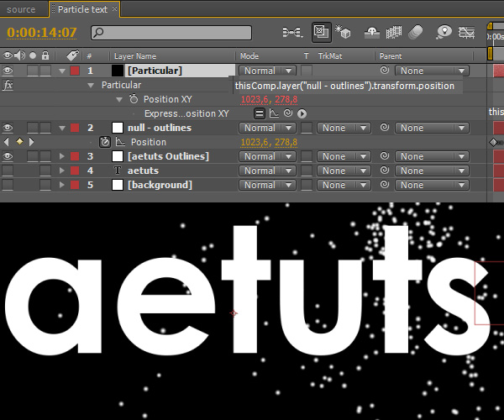Hide the null - outlines layer

coord(8,128)
